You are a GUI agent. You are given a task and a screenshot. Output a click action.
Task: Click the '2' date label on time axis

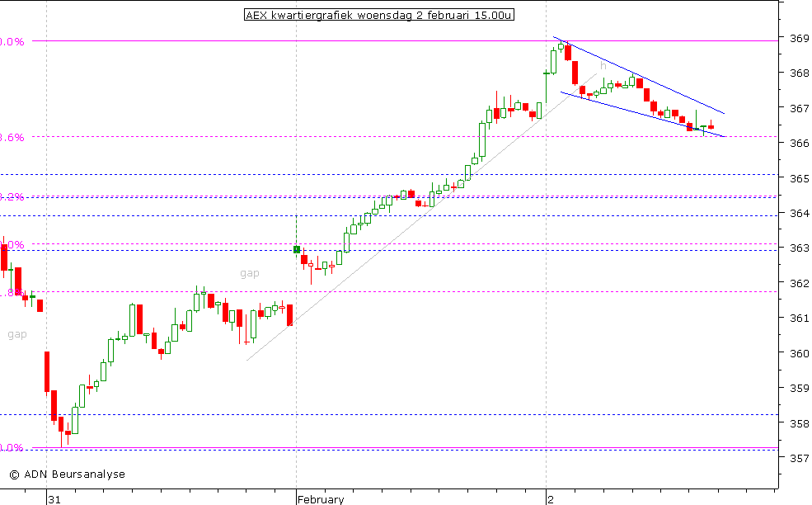[x=551, y=499]
